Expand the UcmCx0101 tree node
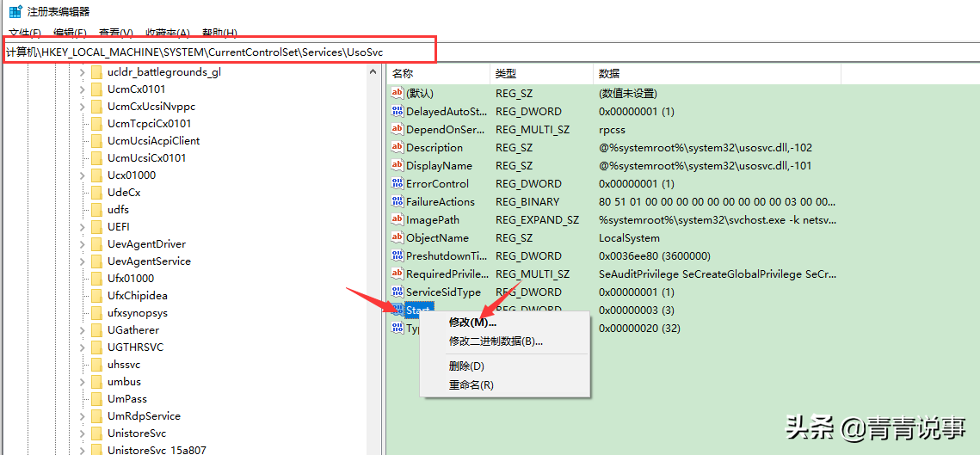The image size is (980, 455). coord(82,89)
